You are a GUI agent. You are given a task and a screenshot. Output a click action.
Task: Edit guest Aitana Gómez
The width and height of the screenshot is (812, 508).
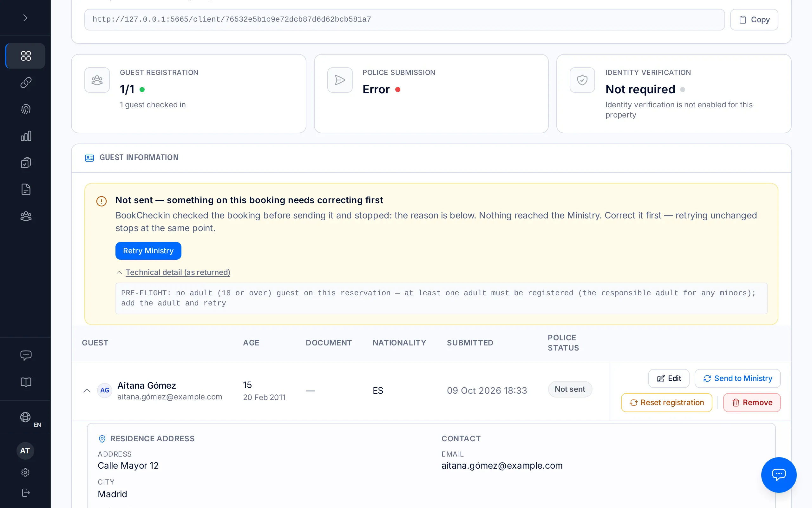click(x=669, y=378)
